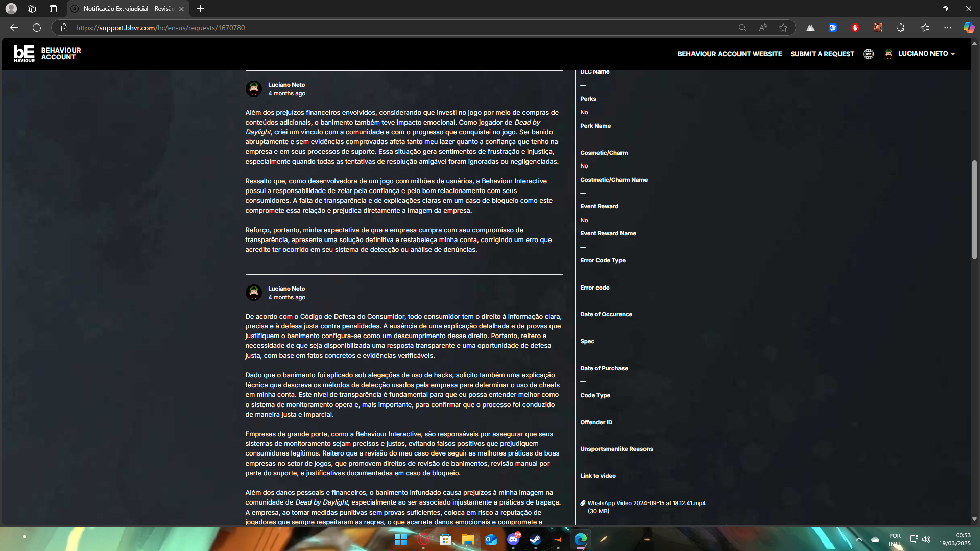980x551 pixels.
Task: Open the tab actions menu icon
Action: click(53, 9)
